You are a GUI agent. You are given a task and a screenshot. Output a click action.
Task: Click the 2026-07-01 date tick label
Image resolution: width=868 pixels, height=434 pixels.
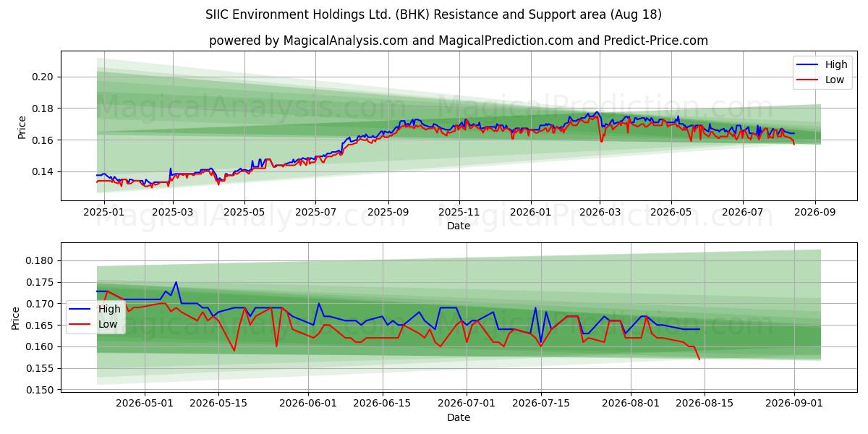pyautogui.click(x=467, y=404)
